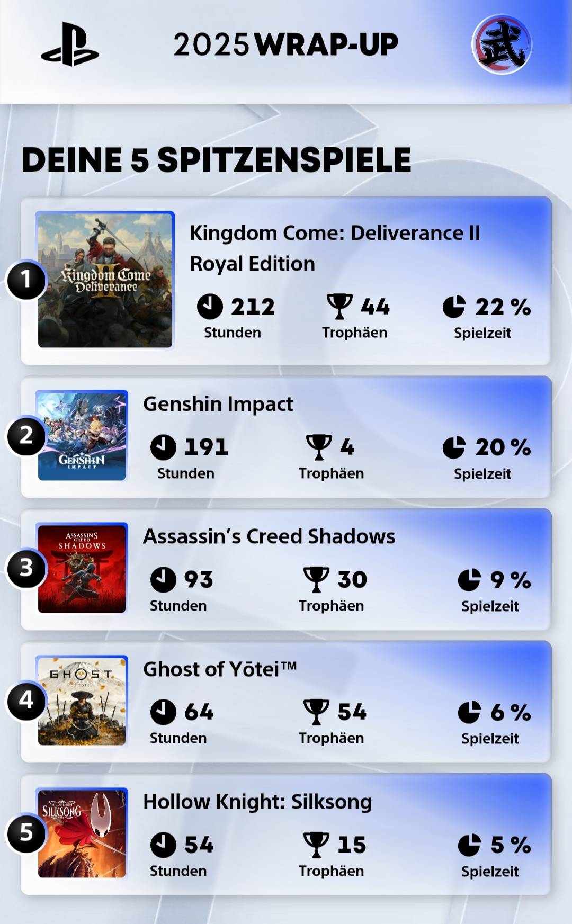This screenshot has height=924, width=572.
Task: Open the Kingdom Come: Deliverance II cover art
Action: click(x=105, y=280)
